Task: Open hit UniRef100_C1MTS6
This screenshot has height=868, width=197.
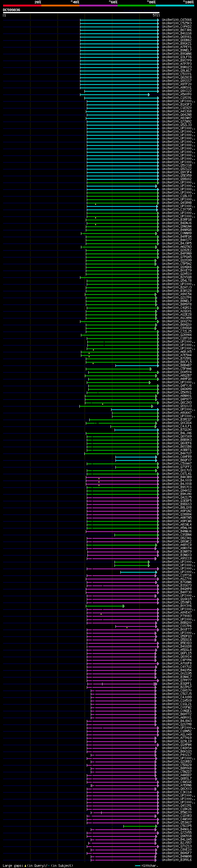Action: click(x=177, y=575)
